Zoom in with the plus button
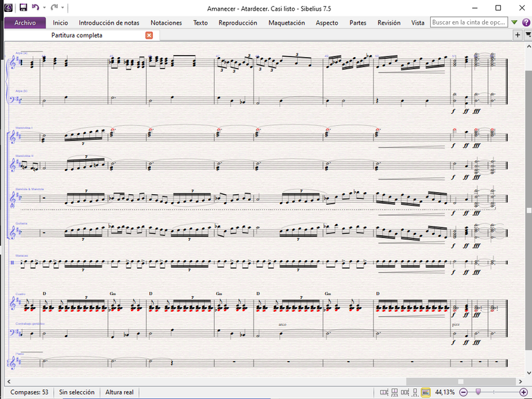Image resolution: width=532 pixels, height=399 pixels. 523,392
